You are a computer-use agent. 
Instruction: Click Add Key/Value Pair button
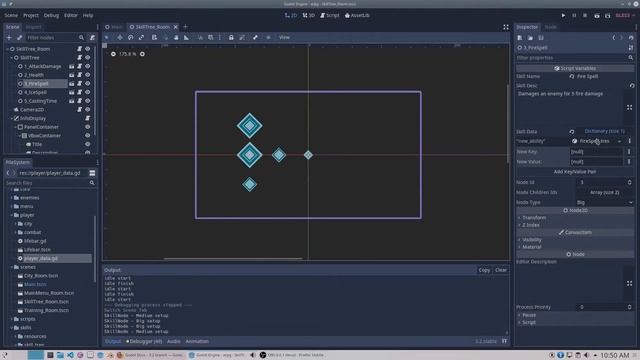point(575,172)
